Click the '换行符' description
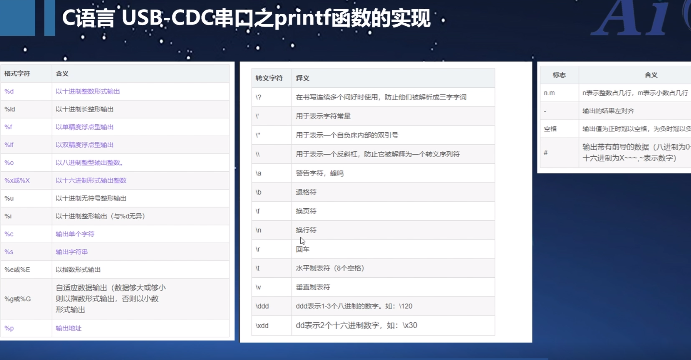 [306, 230]
